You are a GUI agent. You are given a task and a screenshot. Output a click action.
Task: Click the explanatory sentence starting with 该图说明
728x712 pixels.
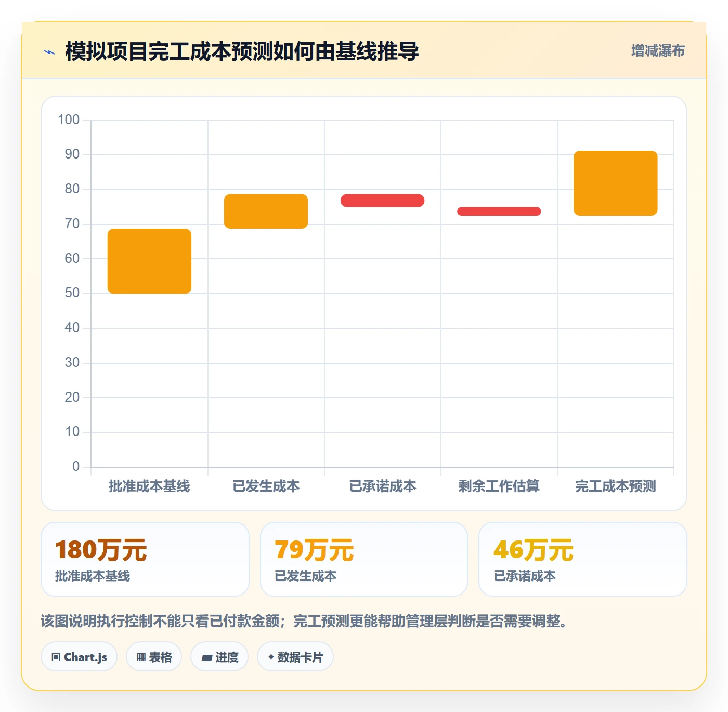point(306,621)
